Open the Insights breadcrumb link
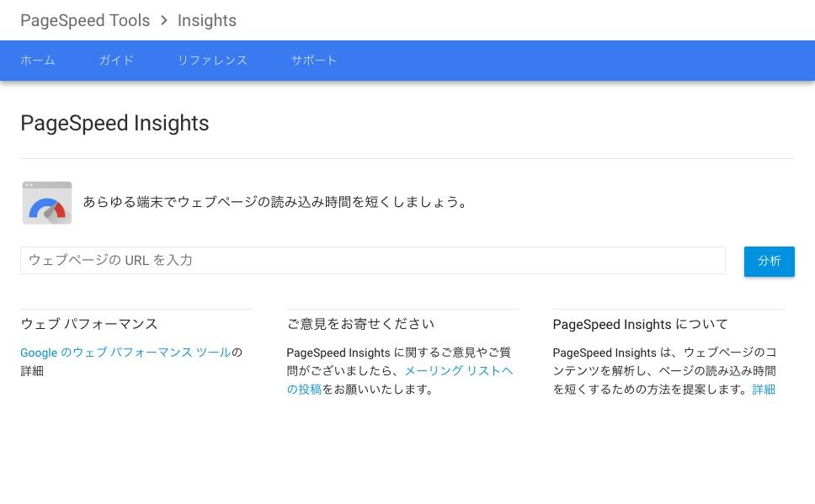Screen dimensions: 815x504 (207, 20)
